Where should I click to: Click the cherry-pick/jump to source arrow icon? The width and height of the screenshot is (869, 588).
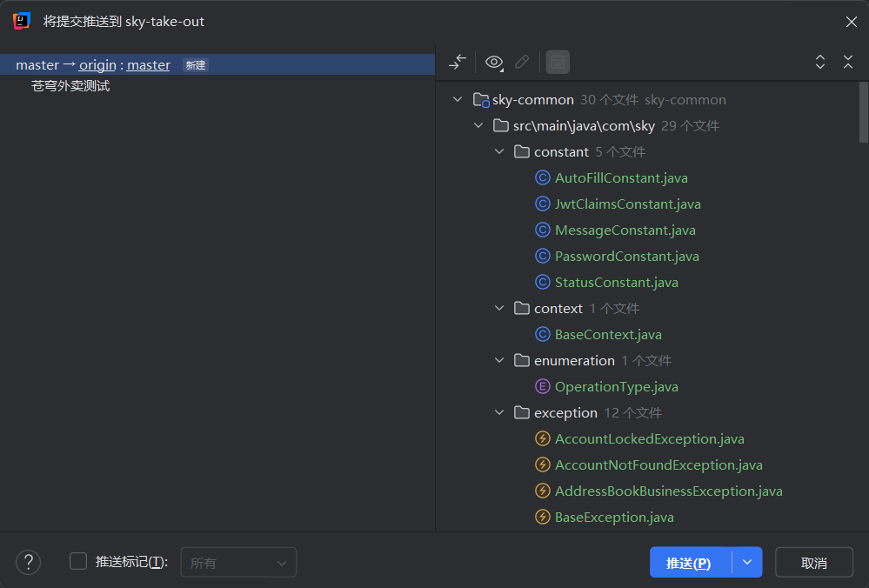(458, 62)
